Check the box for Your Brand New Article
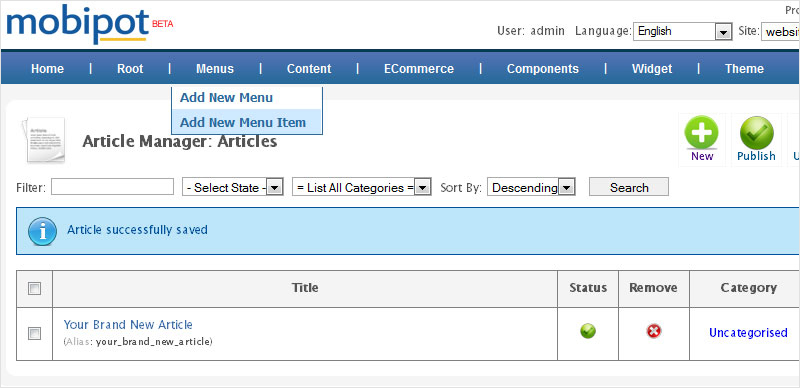Screen dimensions: 800x388 pos(34,334)
